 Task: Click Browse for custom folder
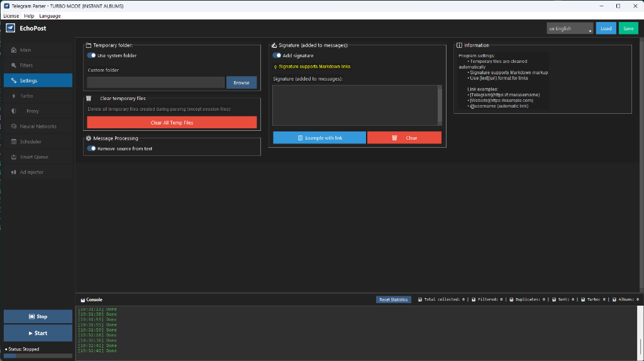coord(241,82)
